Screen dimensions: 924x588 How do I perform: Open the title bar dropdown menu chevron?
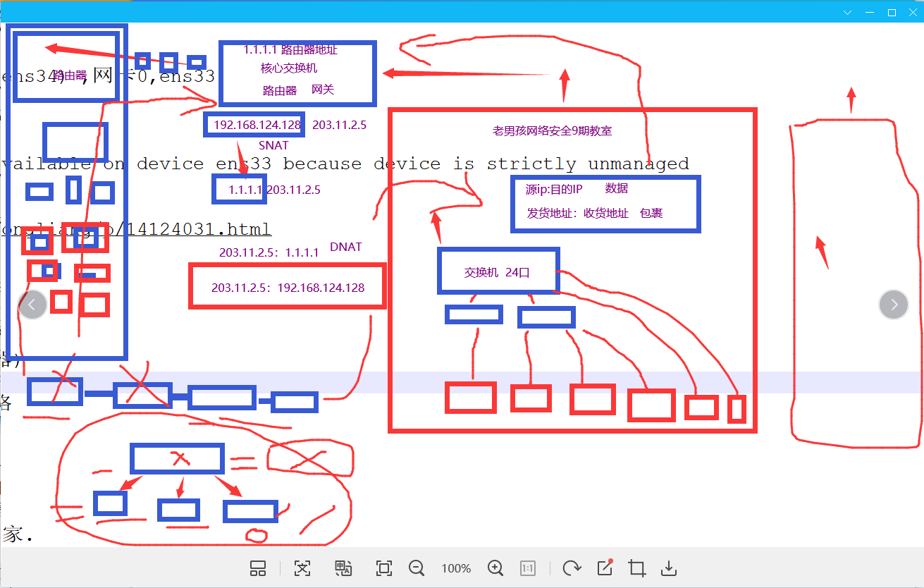pos(848,12)
